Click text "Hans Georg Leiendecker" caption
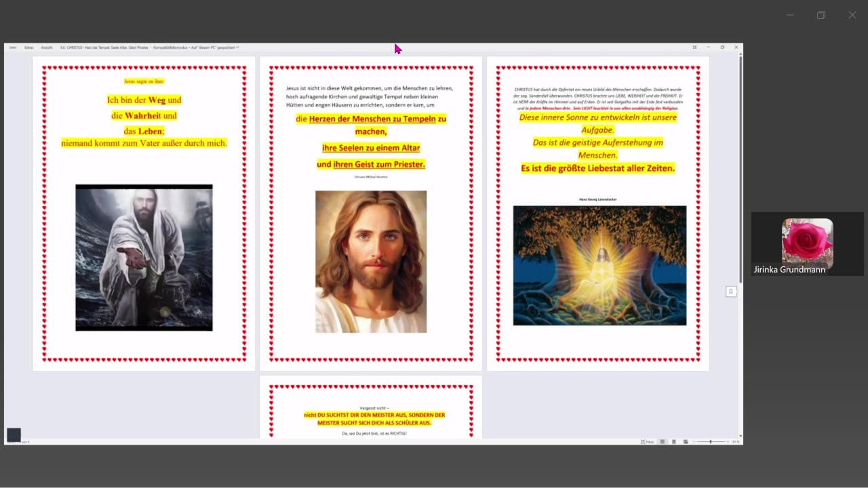868x488 pixels. [598, 199]
